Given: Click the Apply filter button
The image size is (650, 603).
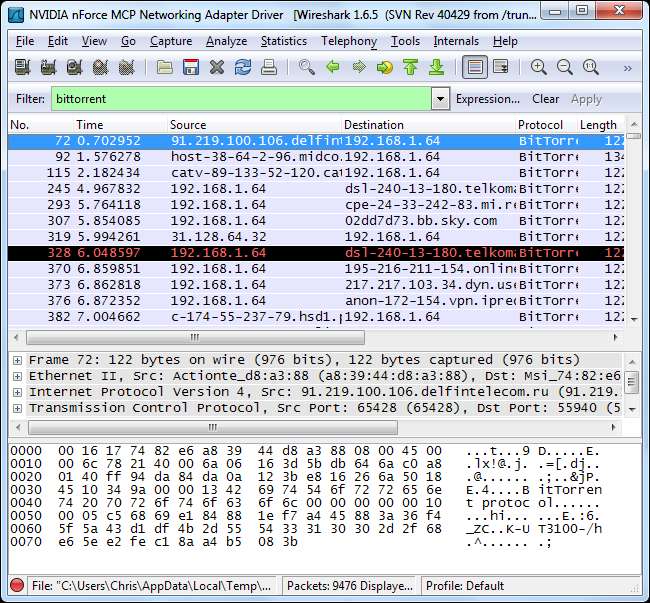Looking at the screenshot, I should tap(586, 99).
